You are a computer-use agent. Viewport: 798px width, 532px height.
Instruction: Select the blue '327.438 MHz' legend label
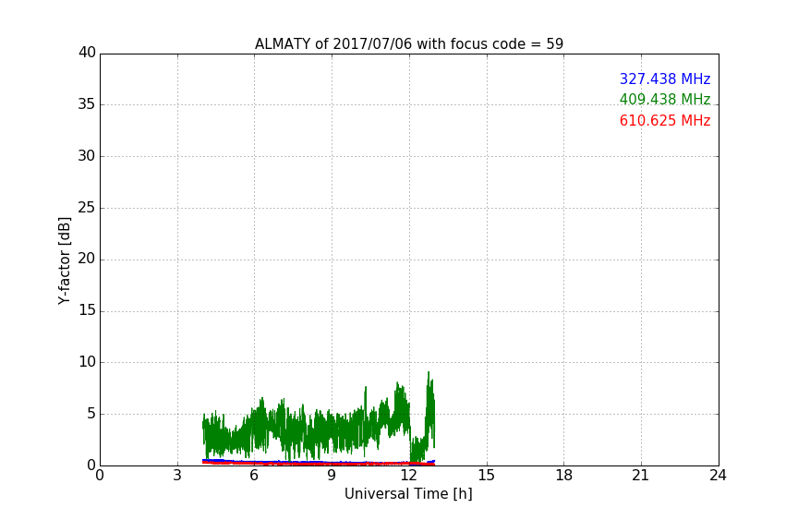pos(665,79)
